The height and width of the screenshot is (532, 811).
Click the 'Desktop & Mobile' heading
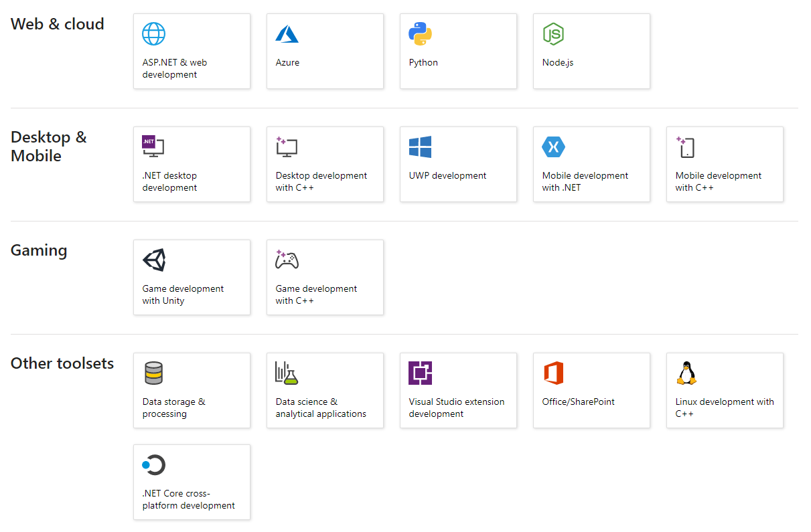[49, 147]
